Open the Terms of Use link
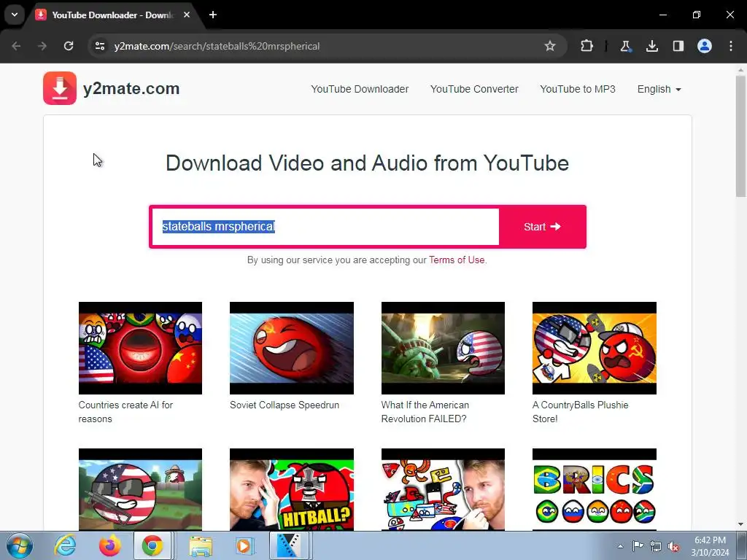This screenshot has height=560, width=747. (457, 260)
